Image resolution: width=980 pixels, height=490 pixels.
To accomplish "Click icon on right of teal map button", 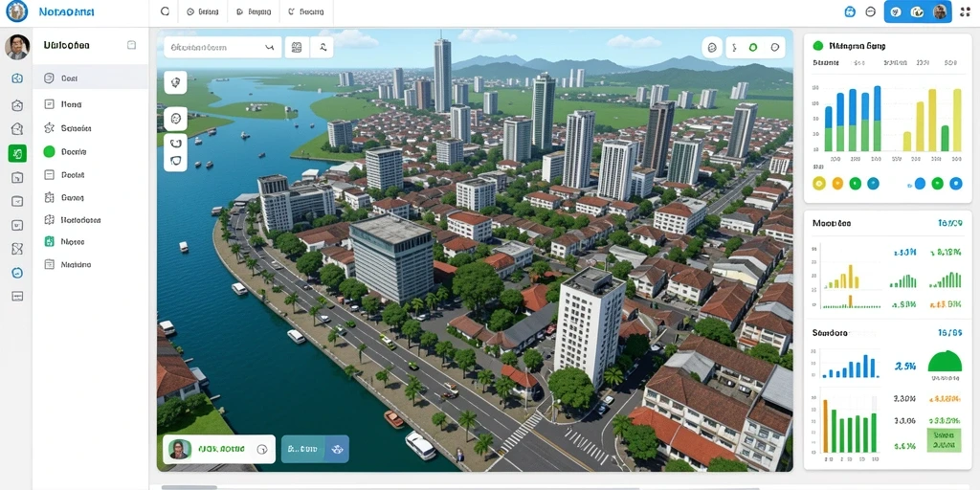I will point(337,449).
